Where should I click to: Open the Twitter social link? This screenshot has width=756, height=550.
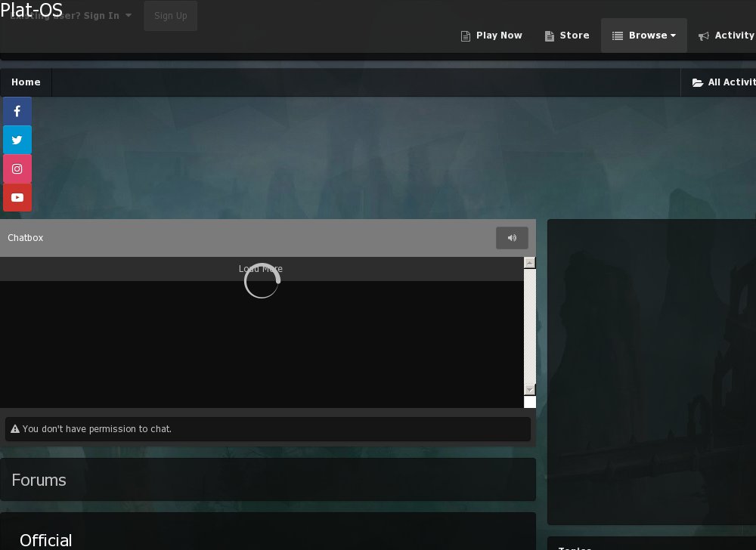point(17,140)
